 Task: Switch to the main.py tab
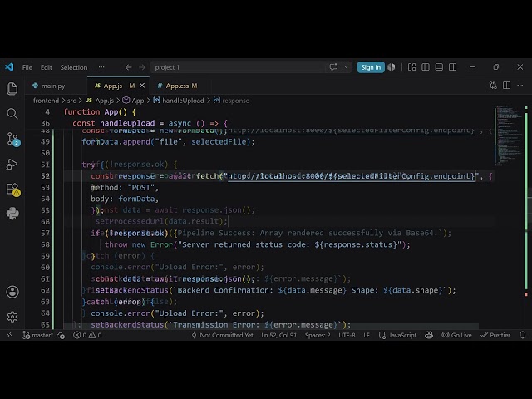click(52, 86)
